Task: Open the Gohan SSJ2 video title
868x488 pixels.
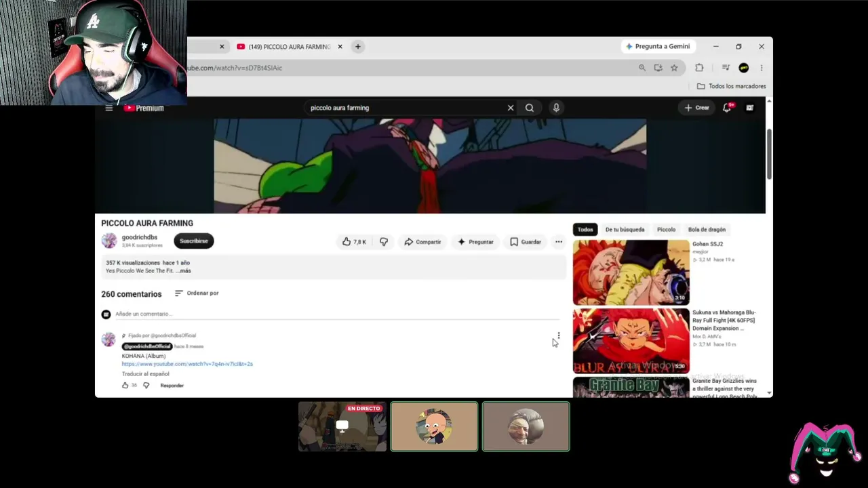Action: 707,244
